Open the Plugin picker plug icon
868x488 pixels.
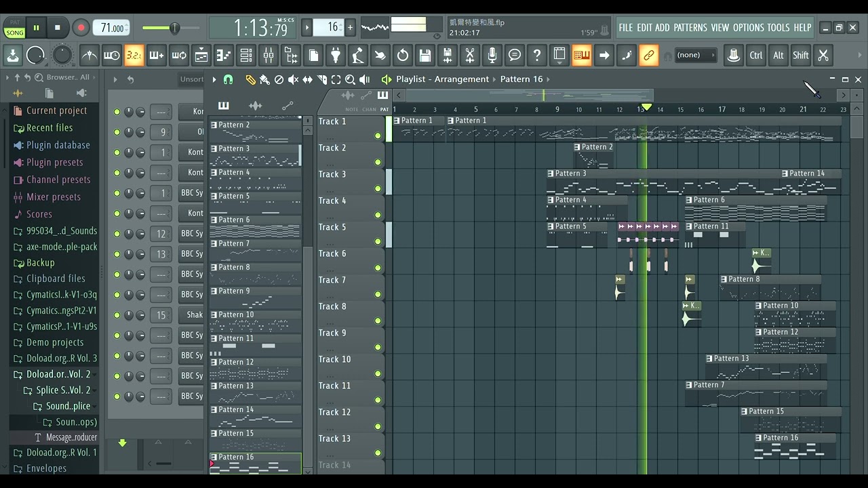pyautogui.click(x=336, y=55)
